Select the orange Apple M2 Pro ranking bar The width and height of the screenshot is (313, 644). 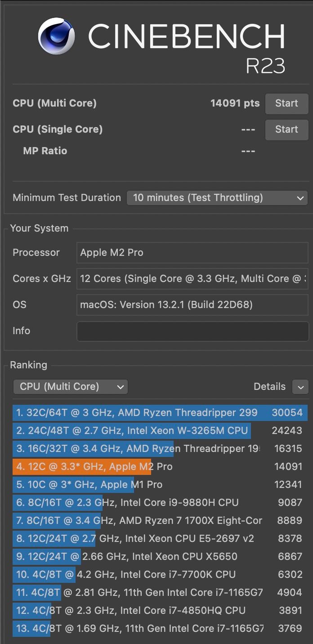click(x=82, y=467)
